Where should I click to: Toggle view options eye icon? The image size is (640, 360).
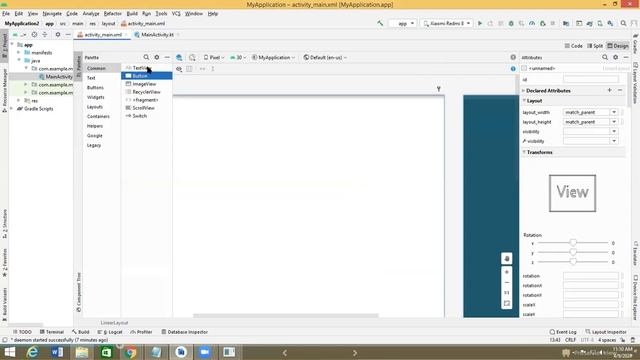[x=179, y=69]
